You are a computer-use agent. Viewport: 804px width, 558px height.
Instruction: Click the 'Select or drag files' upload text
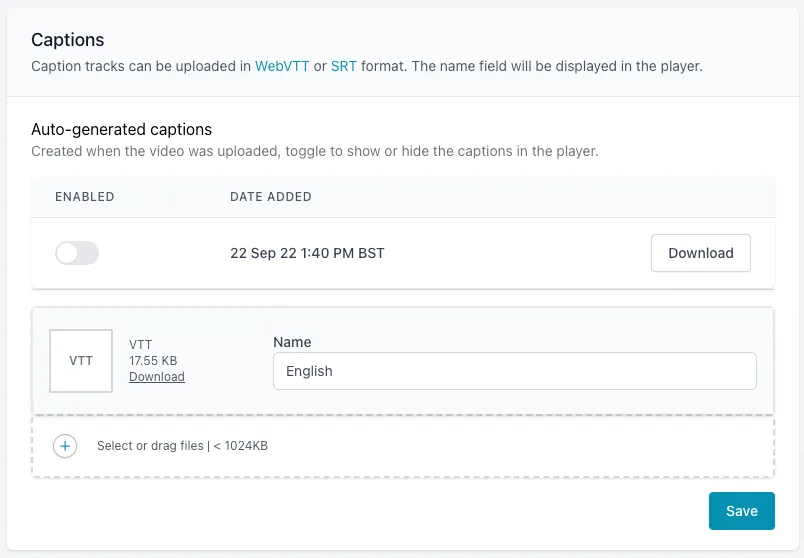[182, 446]
